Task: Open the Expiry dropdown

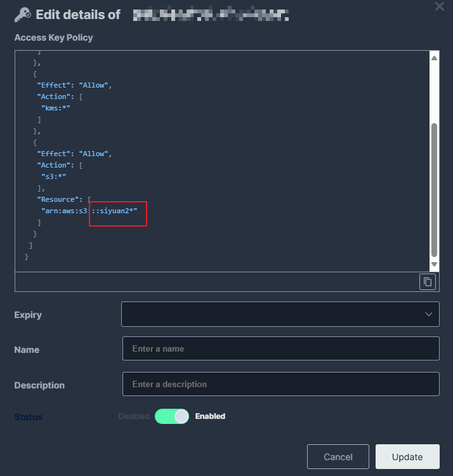Action: tap(280, 314)
